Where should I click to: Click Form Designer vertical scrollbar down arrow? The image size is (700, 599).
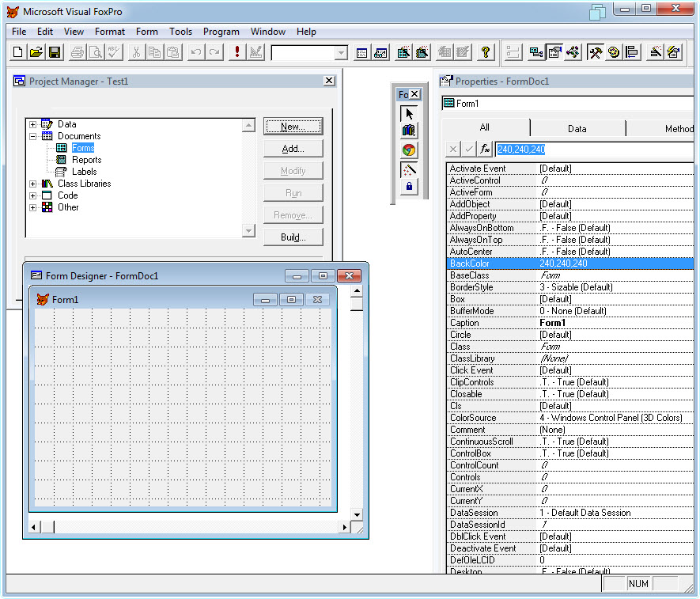(357, 514)
